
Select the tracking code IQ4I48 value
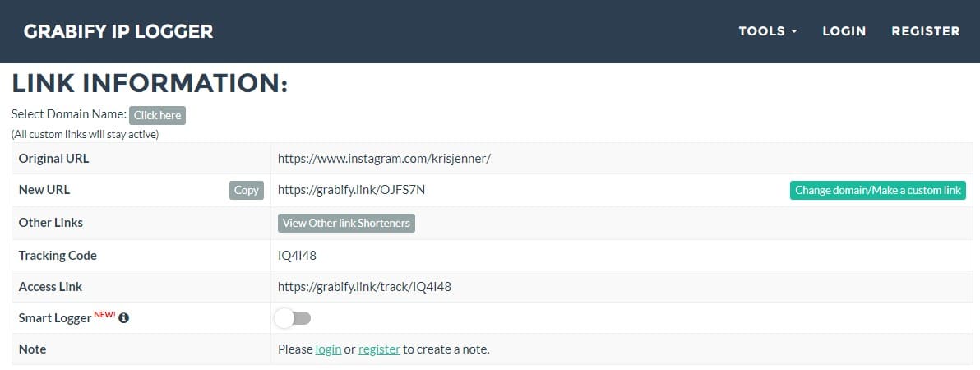point(298,255)
